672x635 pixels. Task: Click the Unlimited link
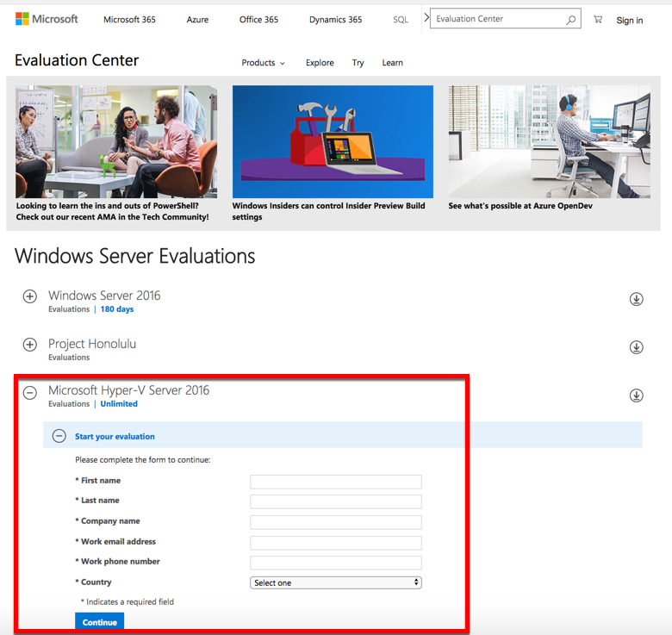click(x=119, y=403)
